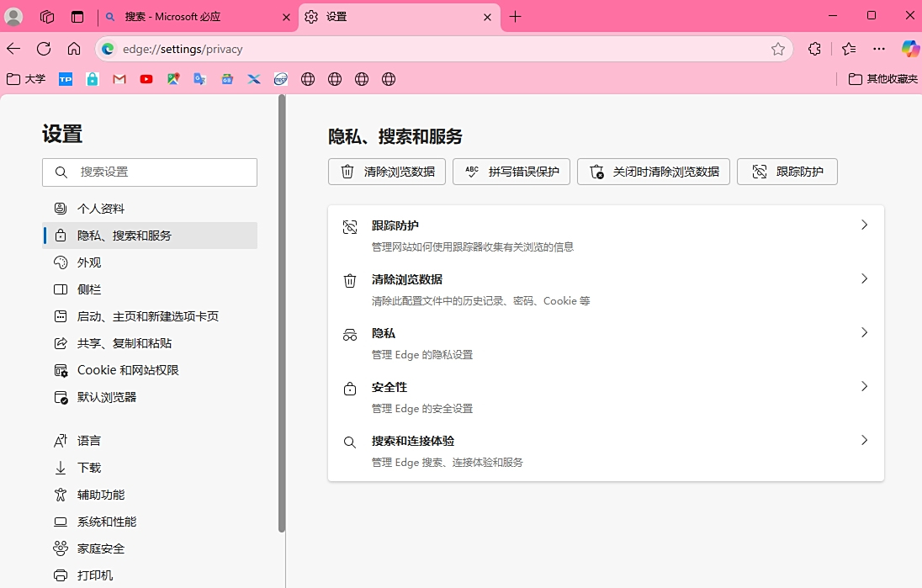Expand the 搜索和连接体验 row

[606, 450]
